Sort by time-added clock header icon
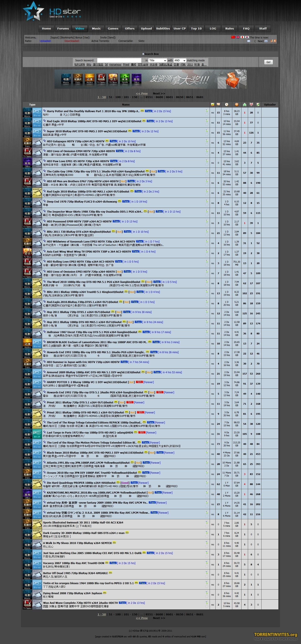This screenshot has width=301, height=644. tap(226, 104)
